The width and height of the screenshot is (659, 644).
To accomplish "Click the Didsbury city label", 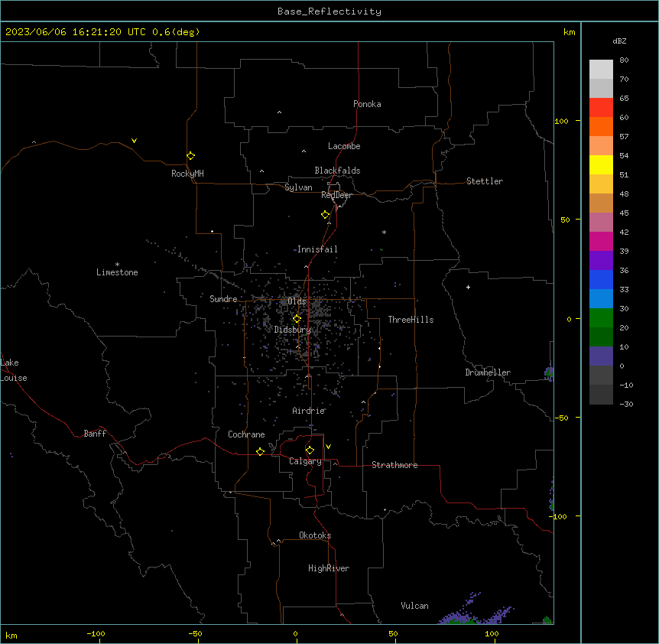I will (293, 330).
